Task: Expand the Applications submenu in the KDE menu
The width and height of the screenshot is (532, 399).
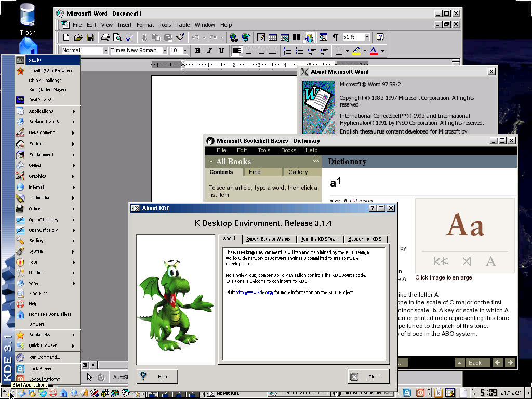Action: pos(47,111)
